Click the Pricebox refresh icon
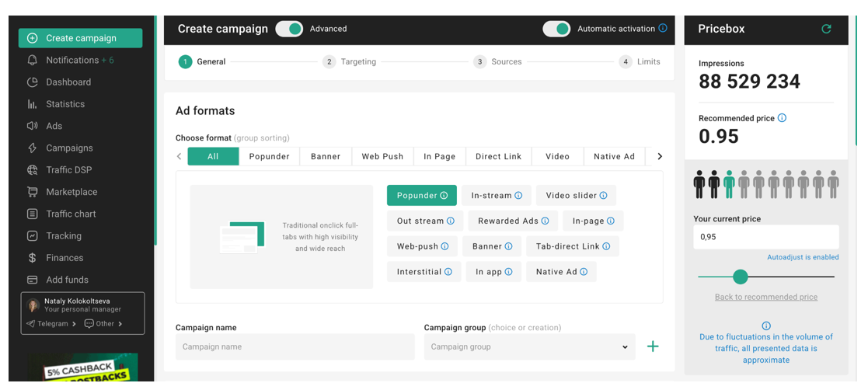Viewport: 868px width, 390px height. [826, 29]
